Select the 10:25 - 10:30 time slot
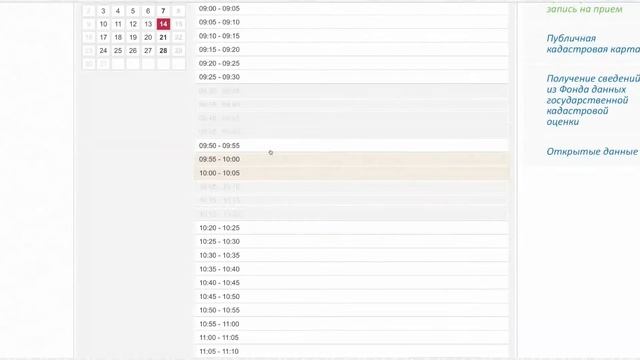Viewport: 640px width, 360px height. coord(352,242)
